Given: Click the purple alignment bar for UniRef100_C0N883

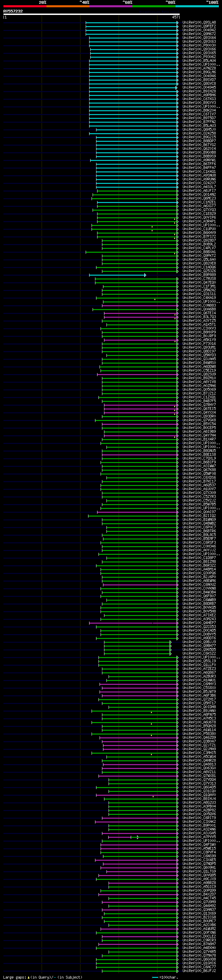Looking at the screenshot, I should tap(140, 306).
